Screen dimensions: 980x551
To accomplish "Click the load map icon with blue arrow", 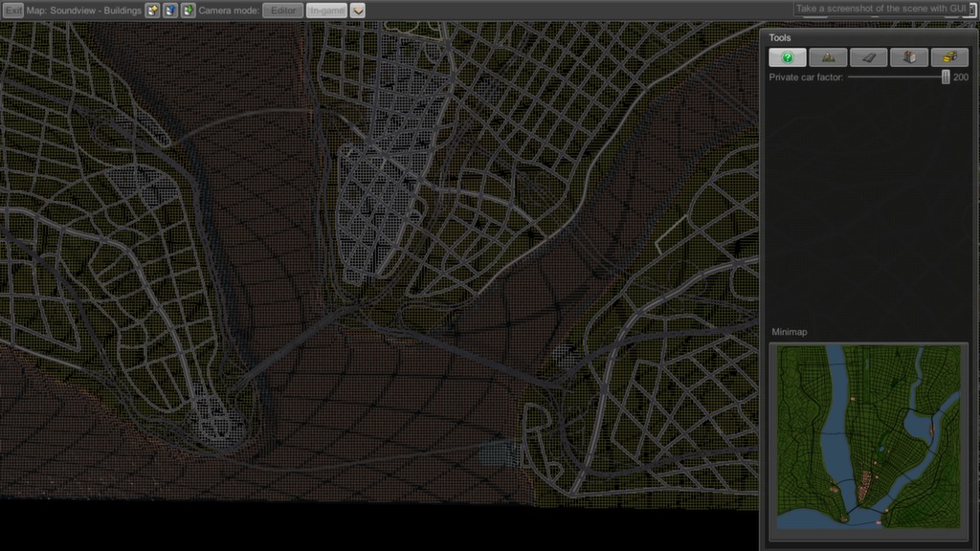I will pyautogui.click(x=170, y=11).
